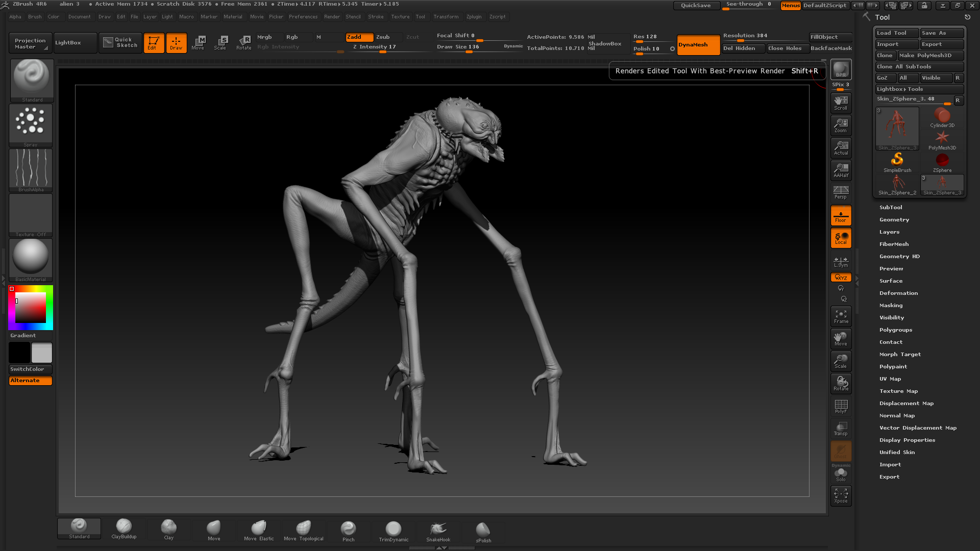Click the BPR render button
Screen dimensions: 980x551
841,69
